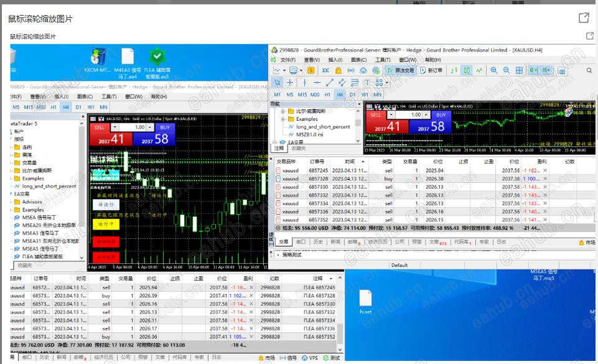Screen dimensions: 598x364
Task: Toggle the 算法交易 algo trading button
Action: coord(401,70)
